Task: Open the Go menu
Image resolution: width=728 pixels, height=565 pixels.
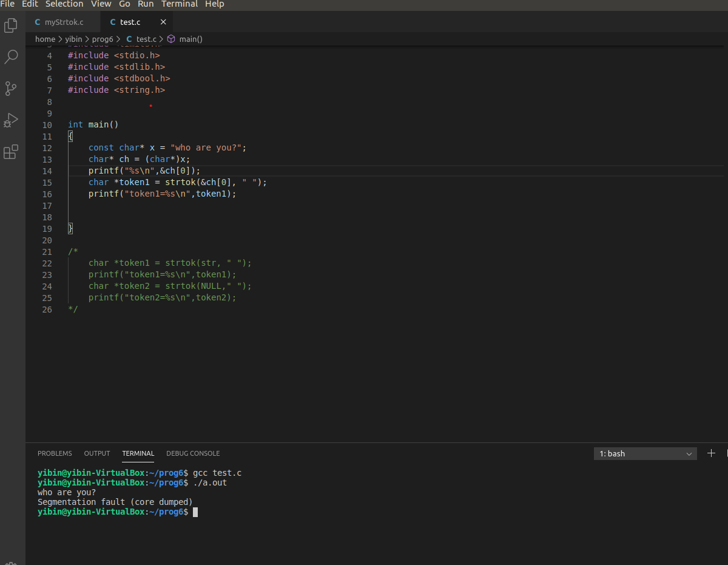Action: 124,4
